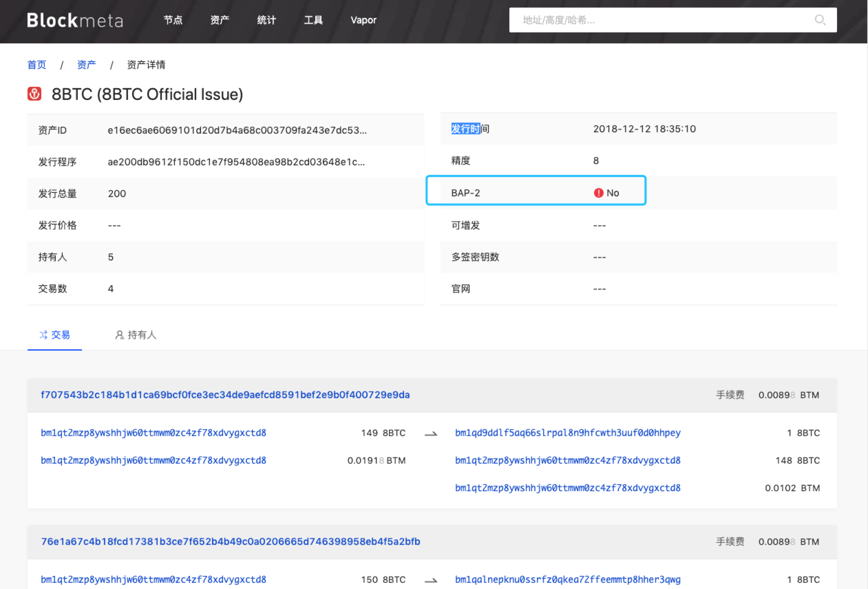
Task: Open transaction hash f707543b2c184b1d…
Action: pyautogui.click(x=225, y=395)
